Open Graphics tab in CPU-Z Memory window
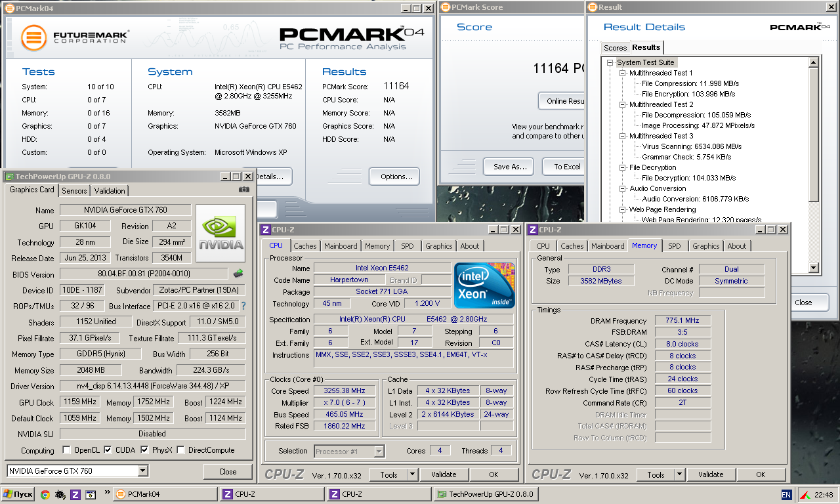 (x=706, y=246)
